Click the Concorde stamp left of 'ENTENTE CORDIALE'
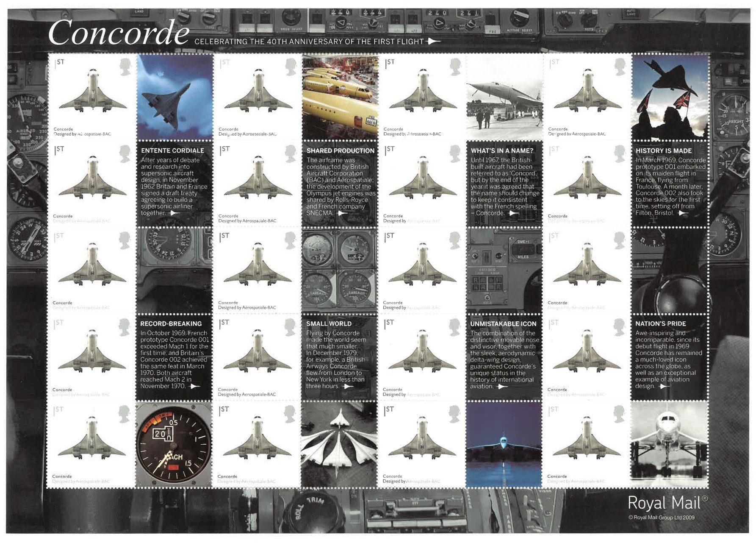Viewport: 756px width, 543px height. tap(92, 184)
